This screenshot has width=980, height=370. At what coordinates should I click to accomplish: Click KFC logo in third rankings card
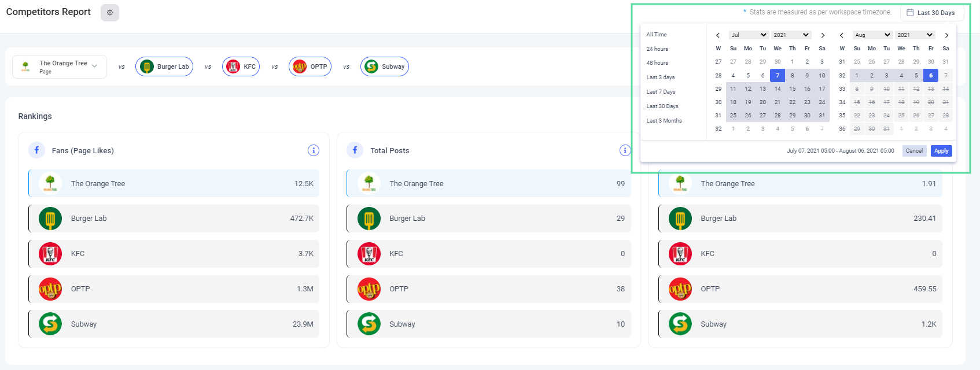[x=680, y=254]
